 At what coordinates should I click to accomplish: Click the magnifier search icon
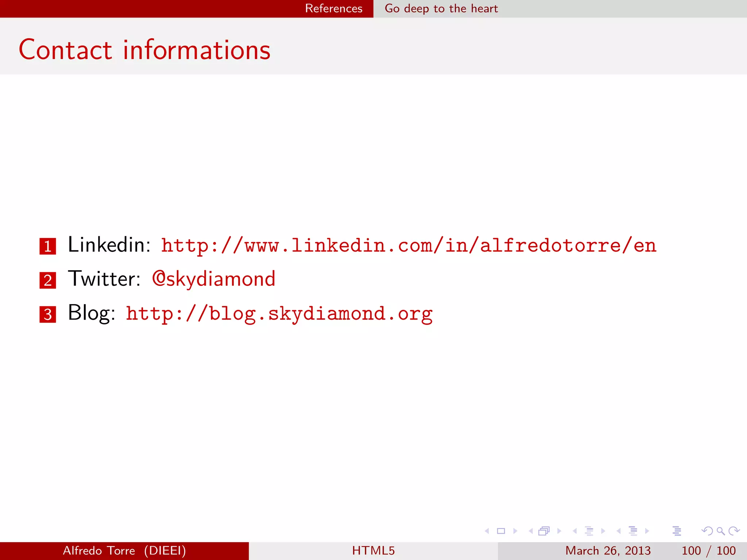pos(720,531)
